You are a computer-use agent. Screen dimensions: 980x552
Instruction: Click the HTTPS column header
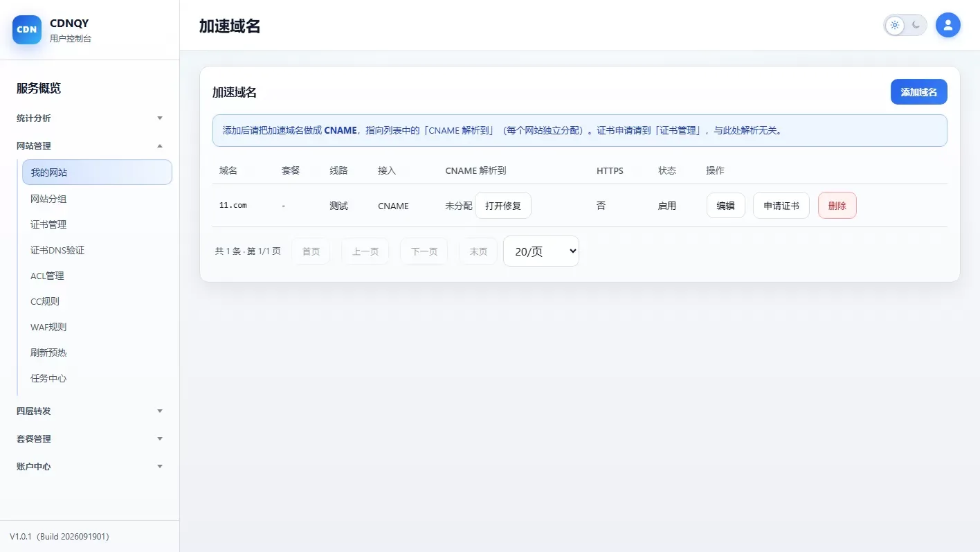tap(610, 170)
